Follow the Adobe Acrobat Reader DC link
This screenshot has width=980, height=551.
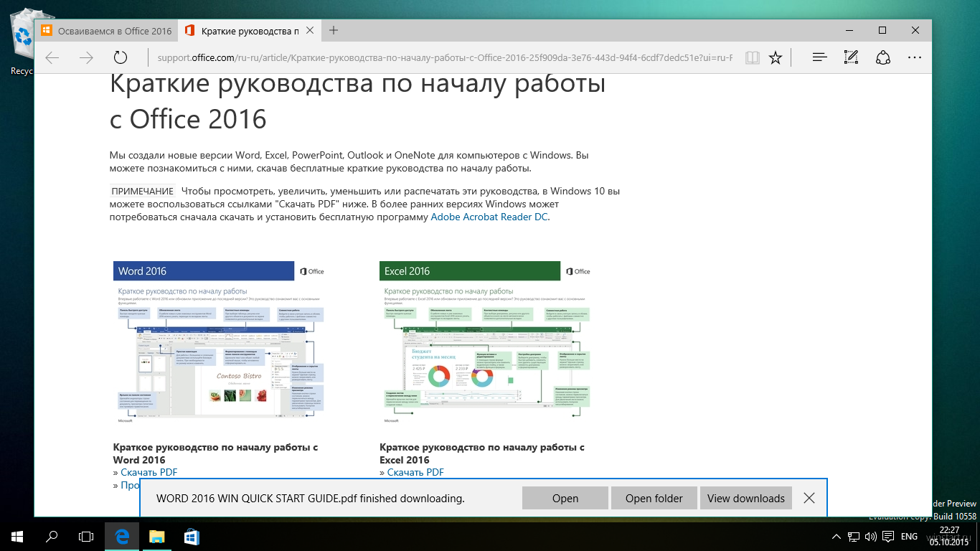click(489, 217)
